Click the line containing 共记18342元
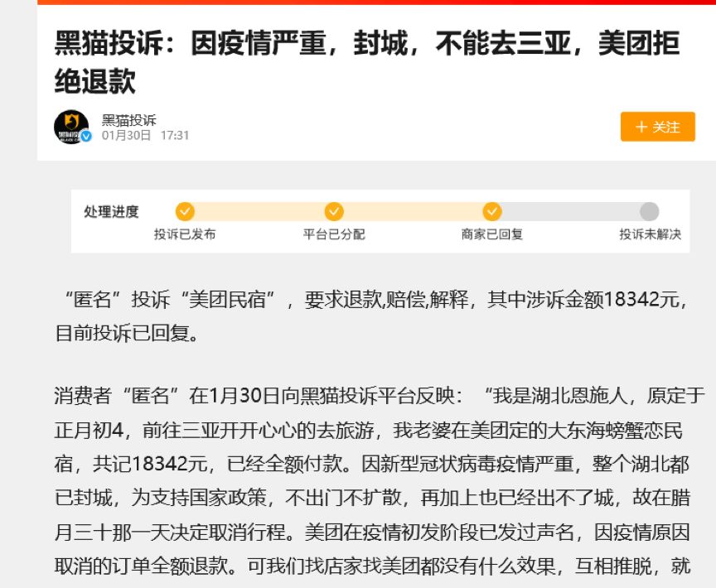This screenshot has width=716, height=588. coord(372,464)
